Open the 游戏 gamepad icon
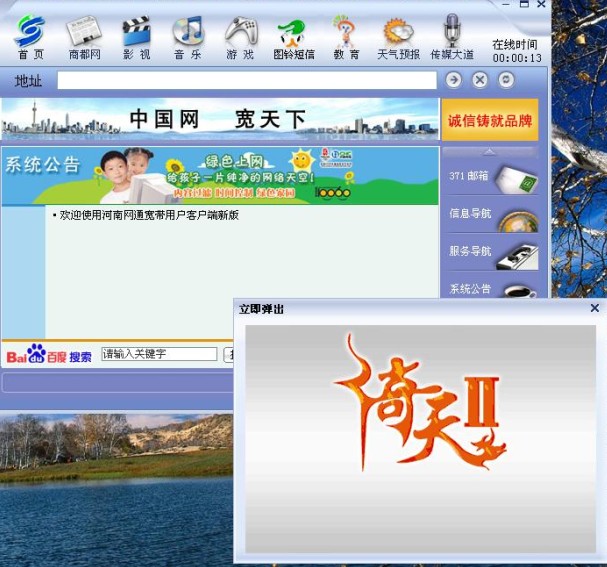 coord(240,38)
